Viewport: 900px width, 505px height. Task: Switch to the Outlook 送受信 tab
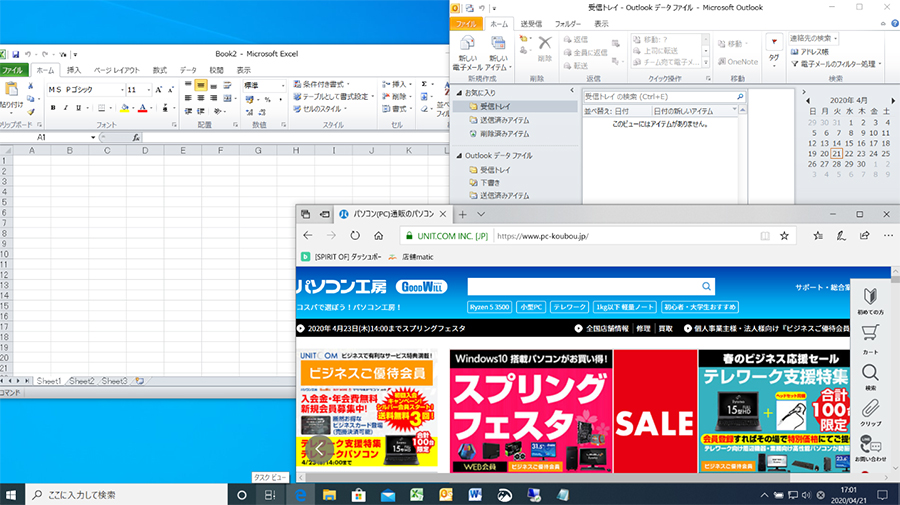click(529, 22)
